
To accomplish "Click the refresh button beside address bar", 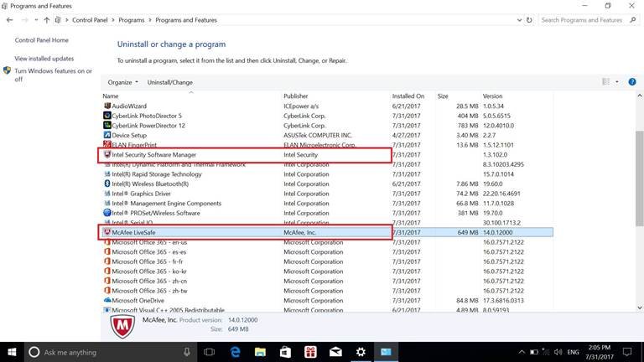I will pos(528,19).
